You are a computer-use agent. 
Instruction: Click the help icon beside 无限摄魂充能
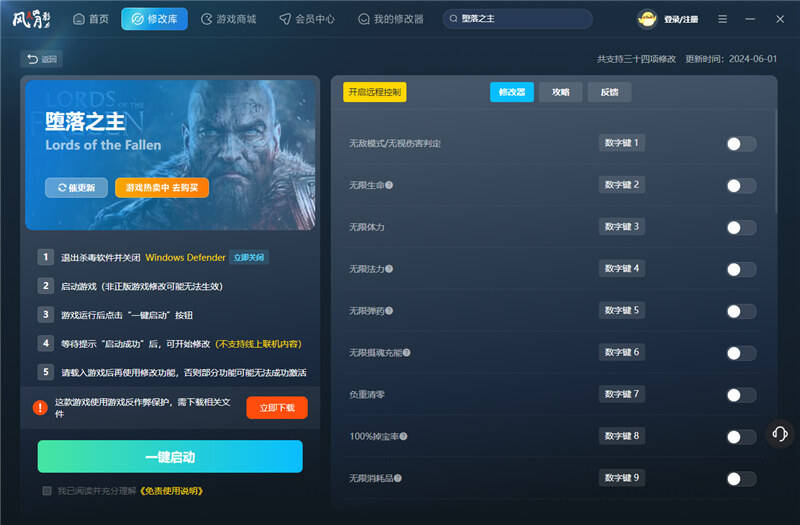pyautogui.click(x=407, y=353)
